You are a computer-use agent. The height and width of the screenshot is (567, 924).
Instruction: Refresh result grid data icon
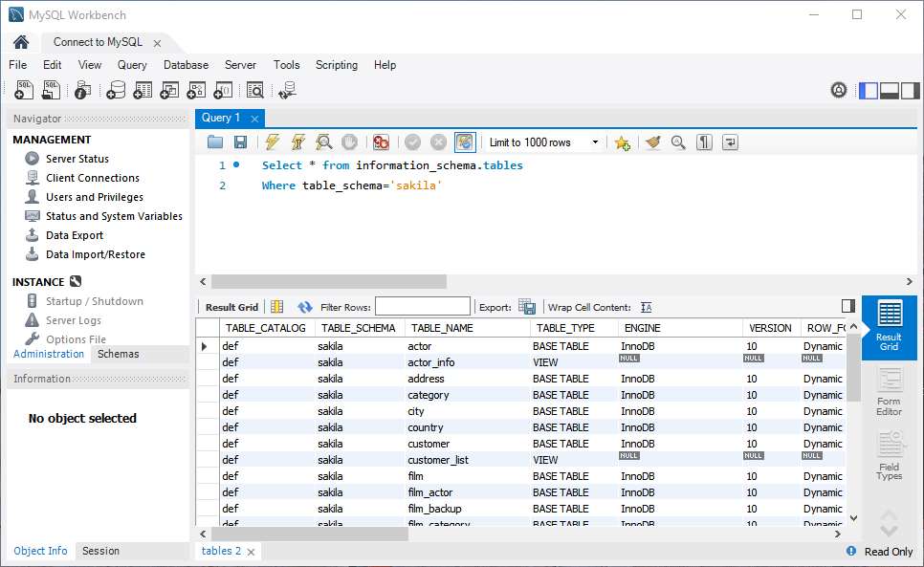pyautogui.click(x=305, y=307)
